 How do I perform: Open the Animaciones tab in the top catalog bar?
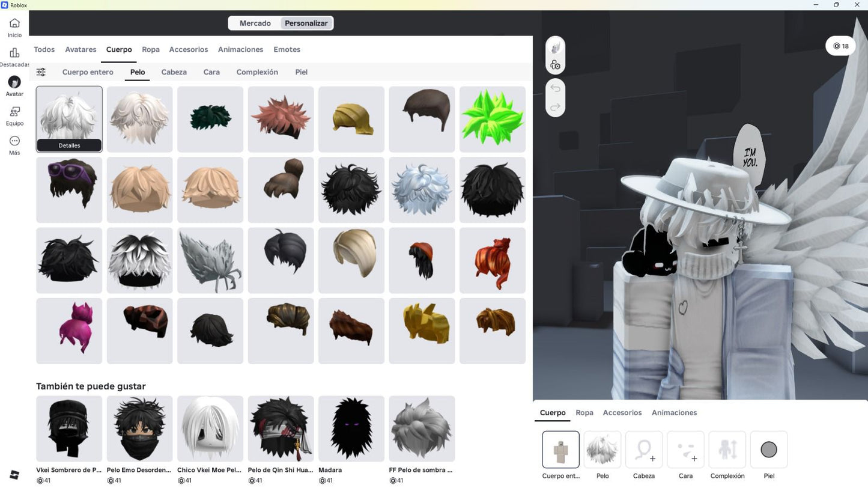pyautogui.click(x=241, y=49)
